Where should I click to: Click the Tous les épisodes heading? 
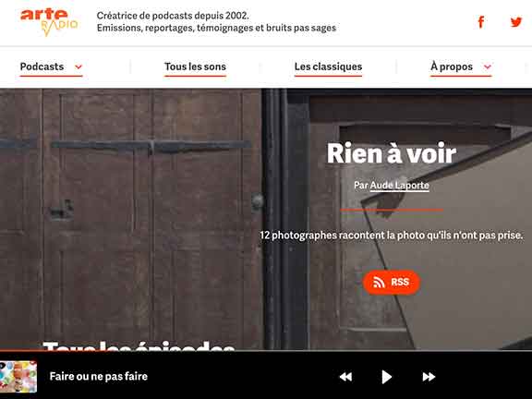coord(139,345)
